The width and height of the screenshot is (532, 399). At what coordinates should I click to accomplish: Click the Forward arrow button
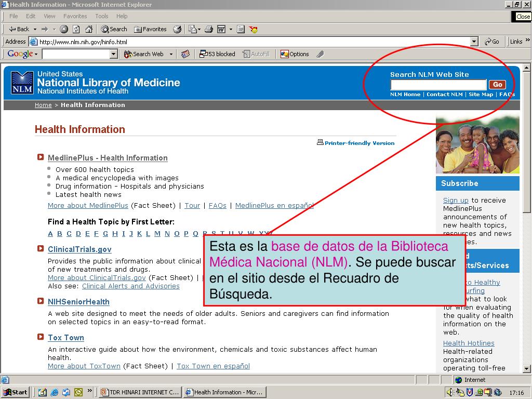pyautogui.click(x=45, y=29)
